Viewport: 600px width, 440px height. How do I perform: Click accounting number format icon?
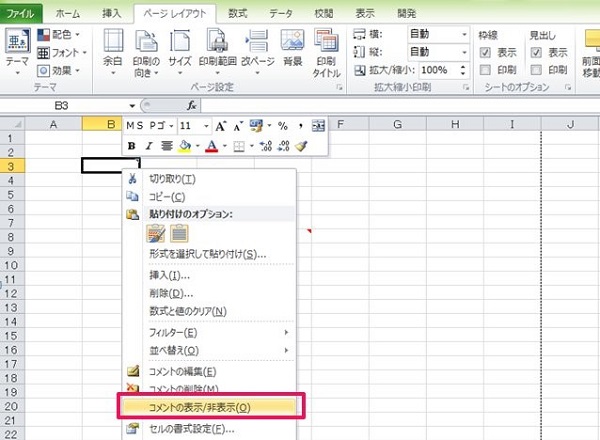(x=256, y=125)
